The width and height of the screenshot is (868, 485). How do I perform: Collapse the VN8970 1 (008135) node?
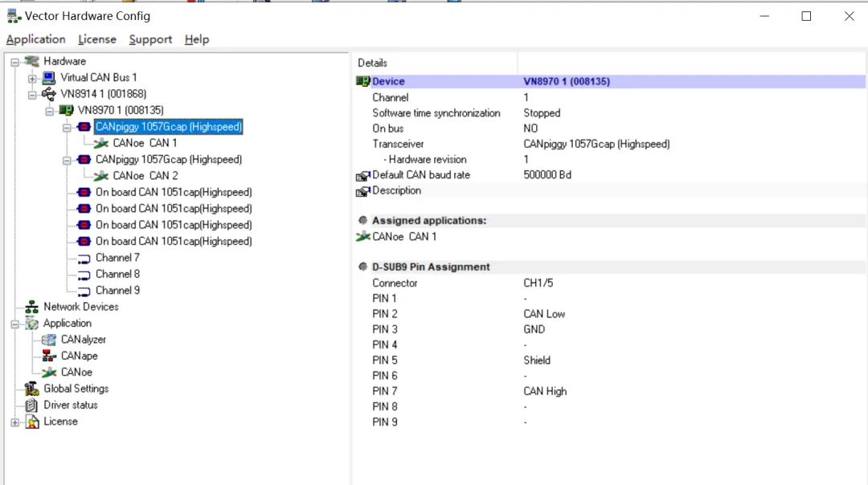coord(49,111)
